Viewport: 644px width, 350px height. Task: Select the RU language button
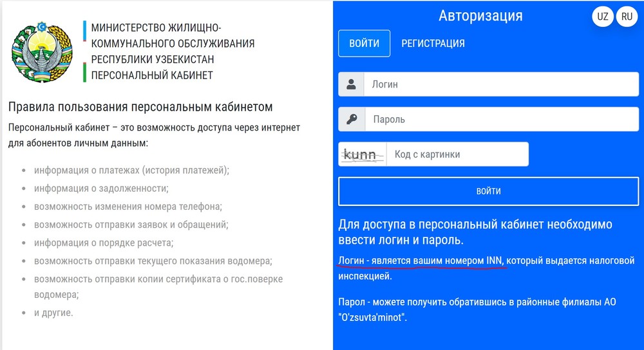point(627,17)
